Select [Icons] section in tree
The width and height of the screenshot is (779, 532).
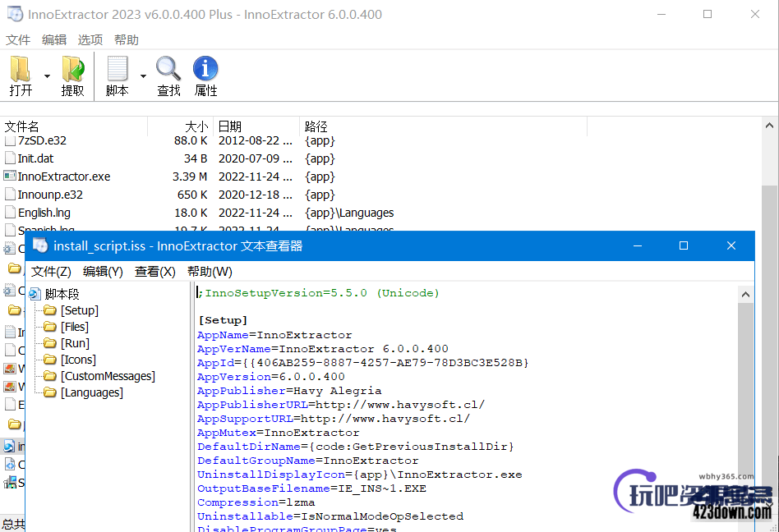[x=79, y=360]
